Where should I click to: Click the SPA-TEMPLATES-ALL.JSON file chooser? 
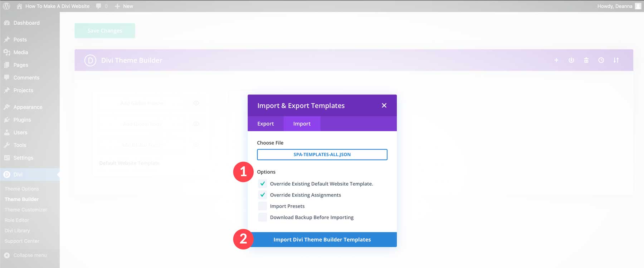point(322,155)
